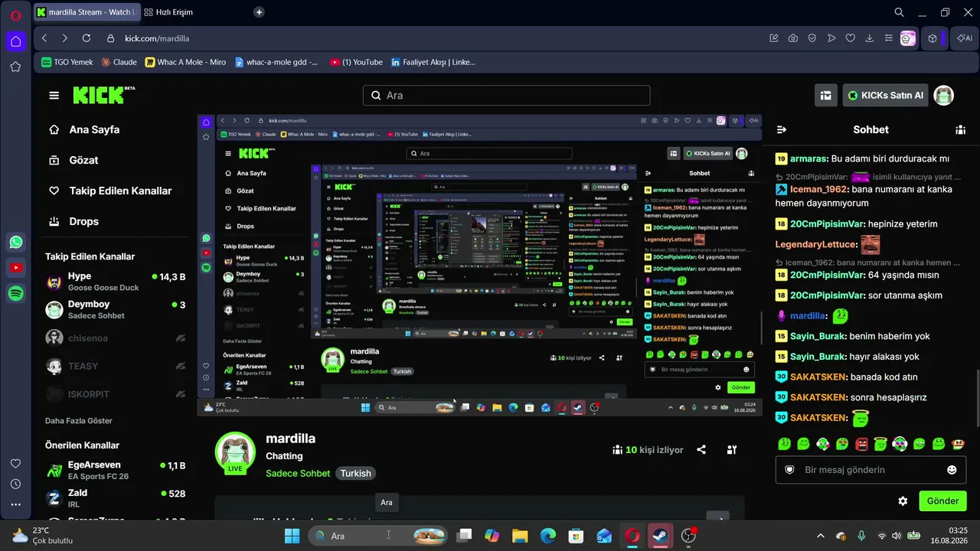
Task: Insert the red angry emote
Action: 861,444
